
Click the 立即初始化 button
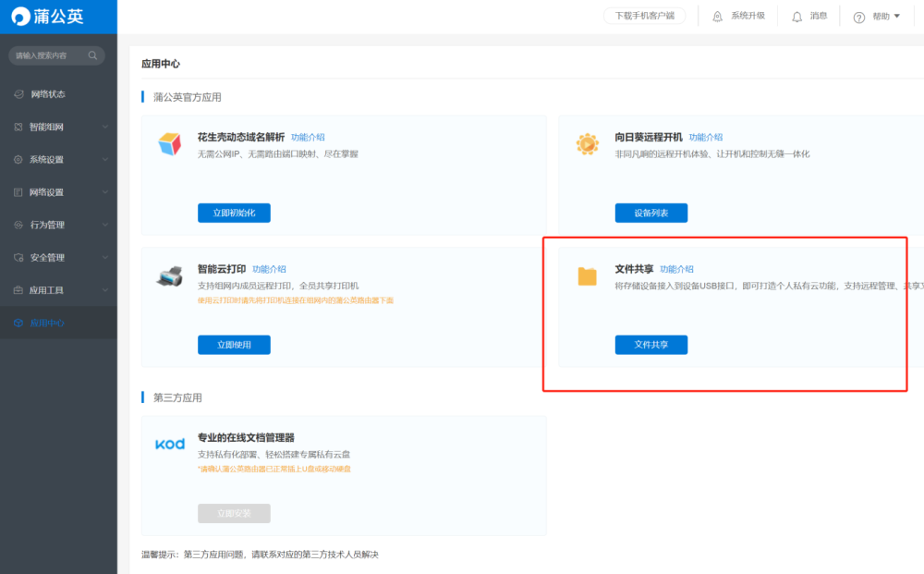coord(234,213)
